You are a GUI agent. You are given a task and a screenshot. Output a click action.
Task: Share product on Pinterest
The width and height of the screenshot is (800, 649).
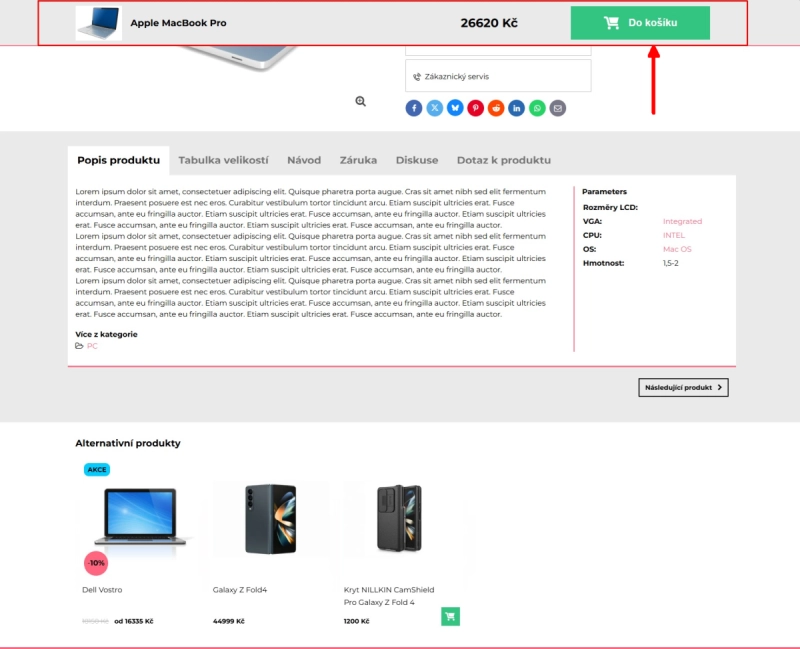click(476, 108)
